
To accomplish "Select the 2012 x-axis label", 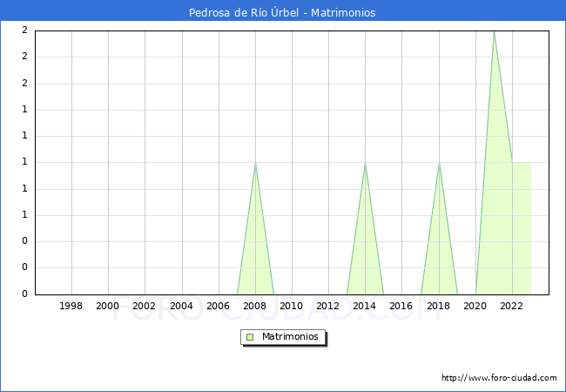I will pyautogui.click(x=327, y=306).
